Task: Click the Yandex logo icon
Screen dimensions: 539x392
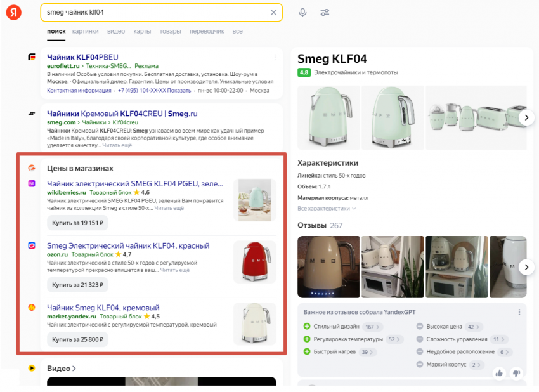Action: tap(14, 13)
